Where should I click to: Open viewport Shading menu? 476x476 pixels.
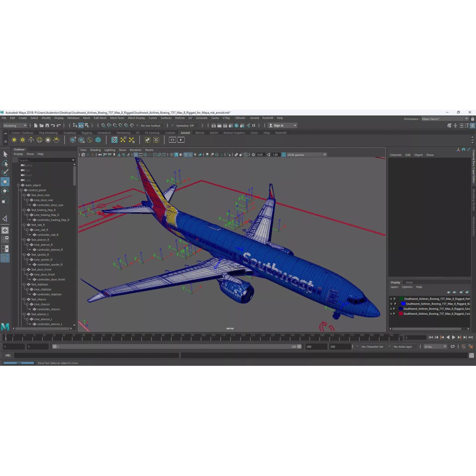pos(95,150)
